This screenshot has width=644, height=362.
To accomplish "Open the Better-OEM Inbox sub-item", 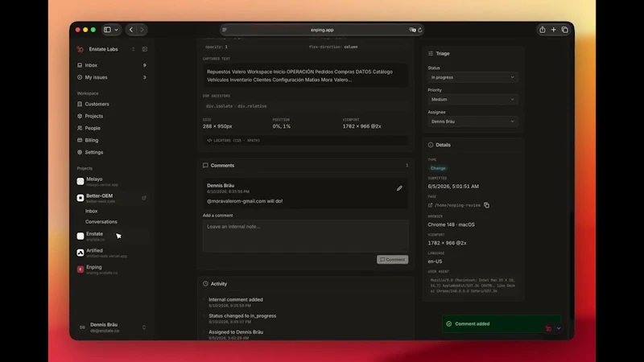I will tap(91, 211).
